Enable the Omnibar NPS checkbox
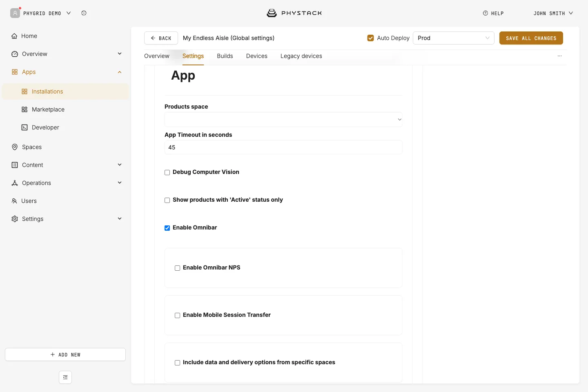588x392 pixels. [x=178, y=268]
